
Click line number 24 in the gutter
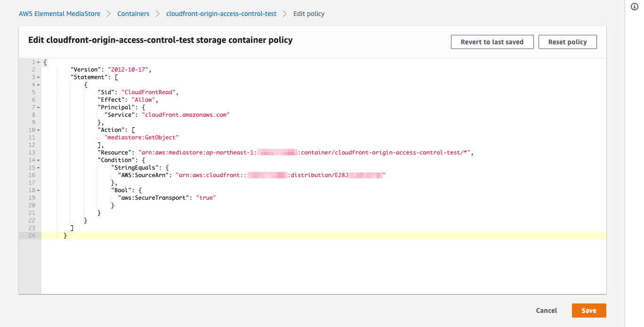(32, 236)
